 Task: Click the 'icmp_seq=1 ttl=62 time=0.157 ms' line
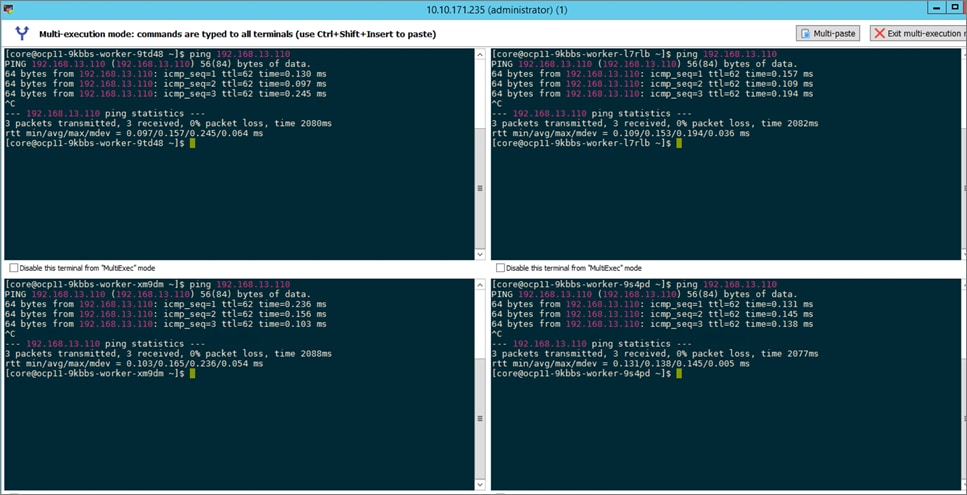coord(652,74)
